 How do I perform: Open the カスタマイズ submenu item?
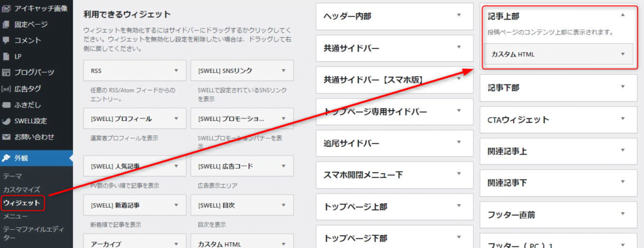click(x=21, y=189)
